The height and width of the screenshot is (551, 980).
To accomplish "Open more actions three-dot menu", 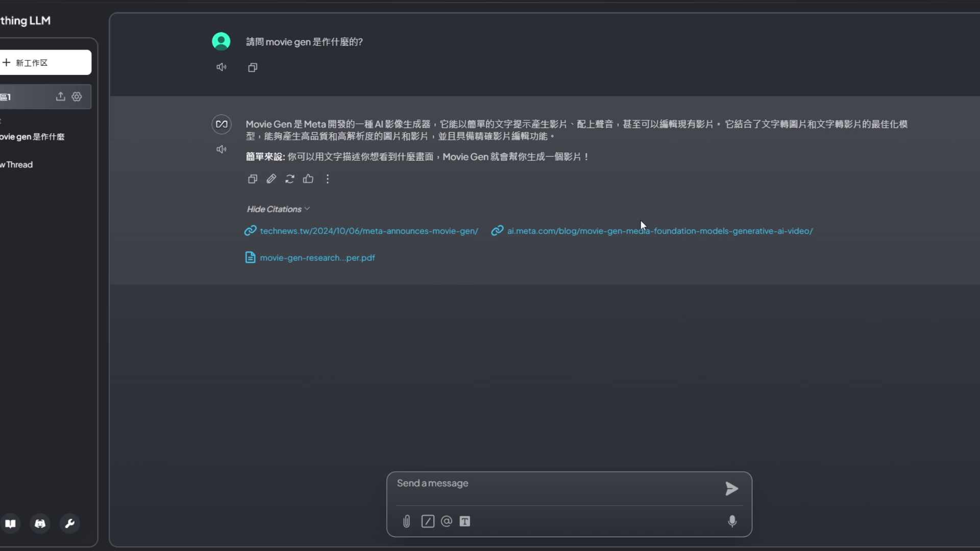I will [328, 179].
